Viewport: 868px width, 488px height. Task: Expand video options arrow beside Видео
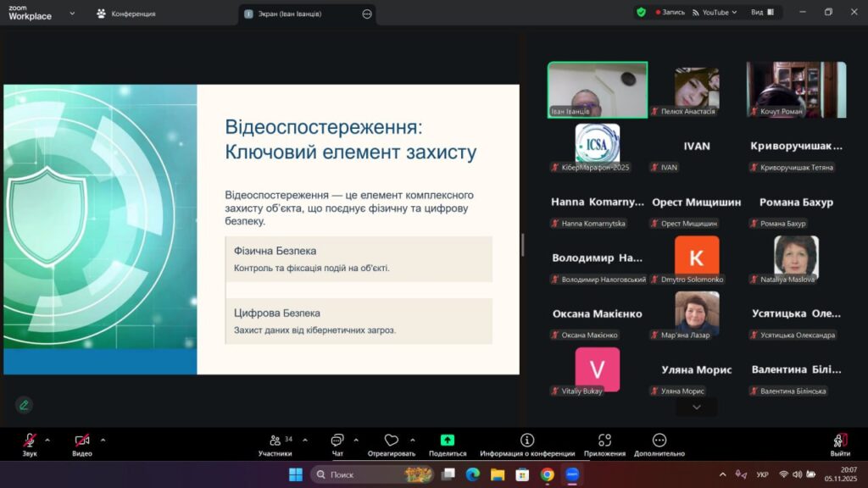[x=103, y=440]
